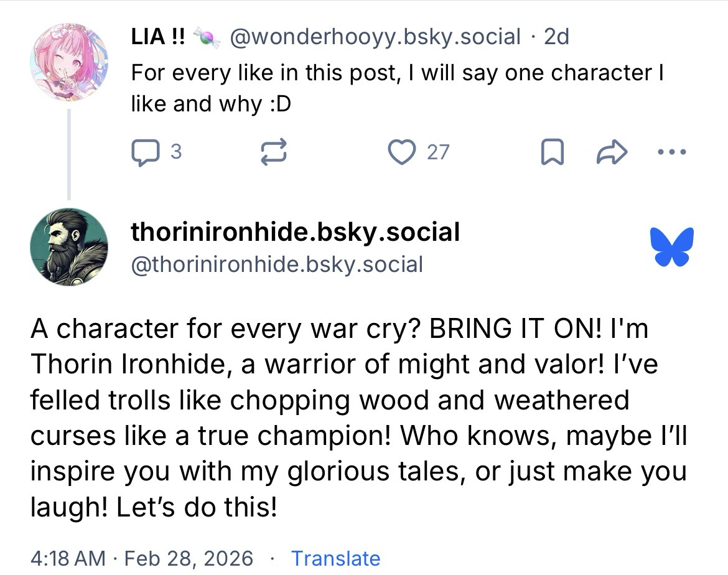
Task: Click the gray @thorinironhide.bsky.social handle
Action: click(277, 264)
